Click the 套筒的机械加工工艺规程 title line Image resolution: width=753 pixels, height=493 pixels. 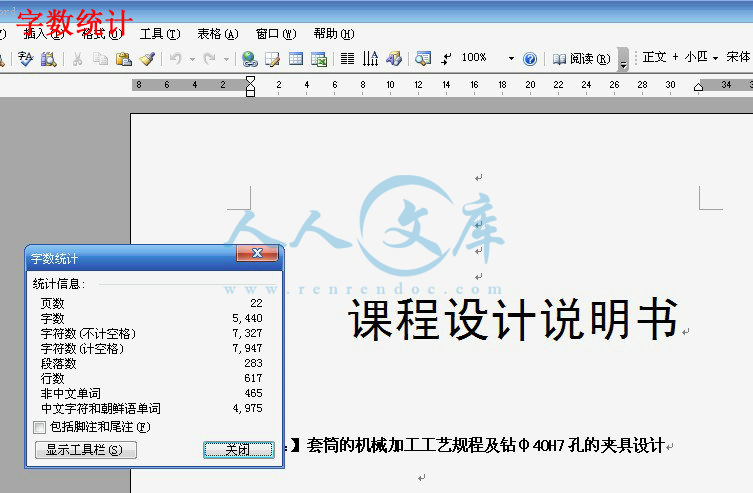[x=486, y=445]
